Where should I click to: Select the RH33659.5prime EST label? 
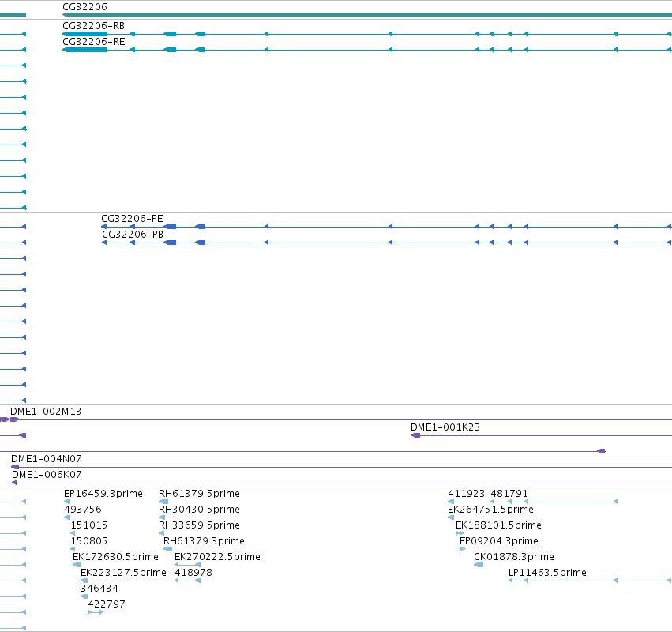[x=199, y=525]
